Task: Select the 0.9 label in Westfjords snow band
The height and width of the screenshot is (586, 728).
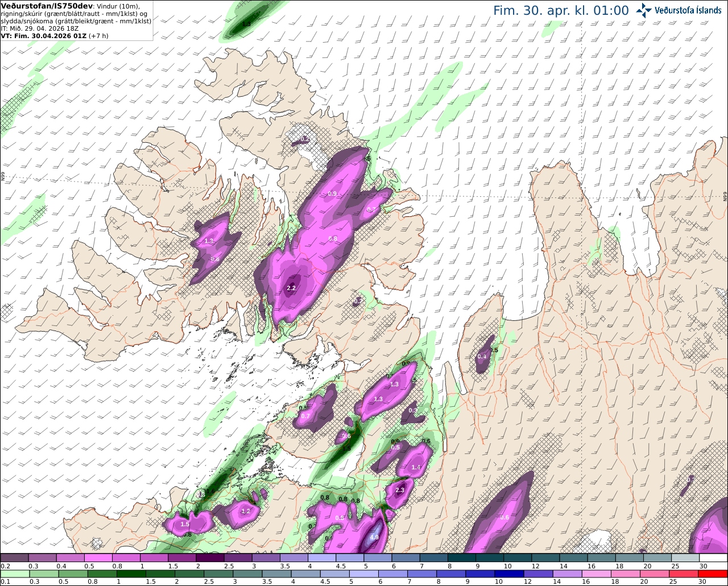Action: 333,194
